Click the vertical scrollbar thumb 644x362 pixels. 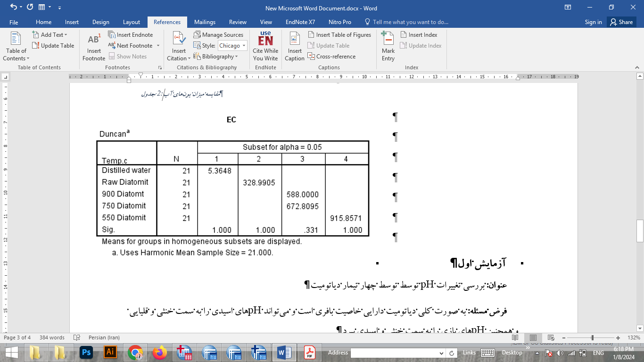(640, 230)
